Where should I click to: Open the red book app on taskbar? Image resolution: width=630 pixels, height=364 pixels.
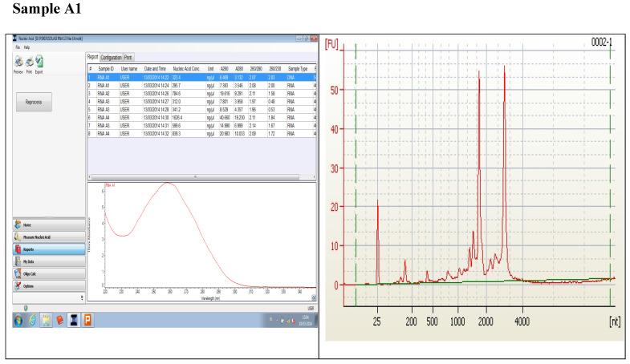tap(60, 320)
